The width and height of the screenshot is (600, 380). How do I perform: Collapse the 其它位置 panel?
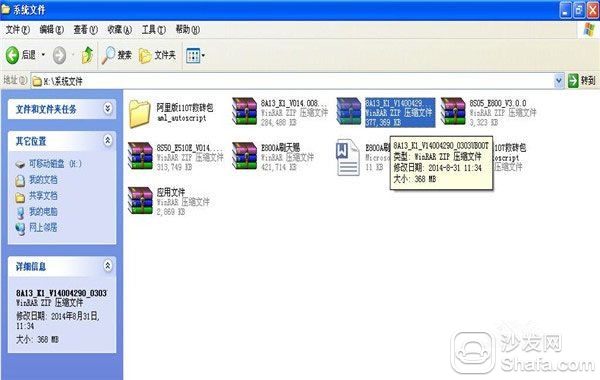click(x=108, y=140)
